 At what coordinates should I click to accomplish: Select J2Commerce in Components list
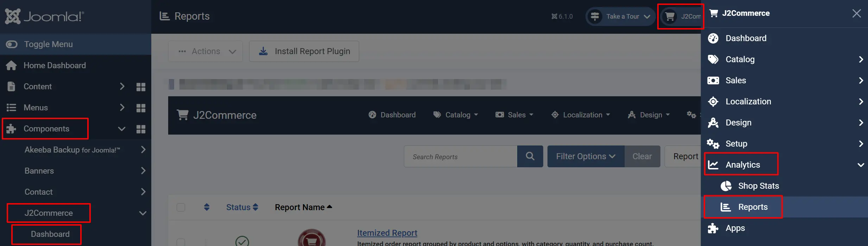(x=49, y=213)
